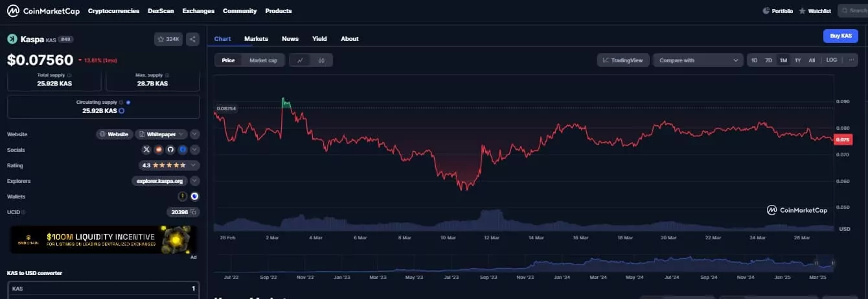This screenshot has width=868, height=299.
Task: Open the blue social icon after GitHub
Action: tap(183, 150)
